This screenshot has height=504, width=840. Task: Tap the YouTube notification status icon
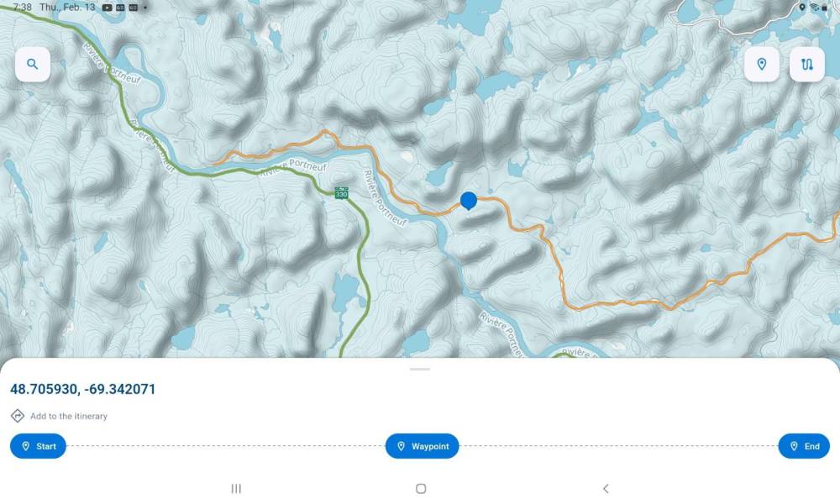(x=108, y=8)
